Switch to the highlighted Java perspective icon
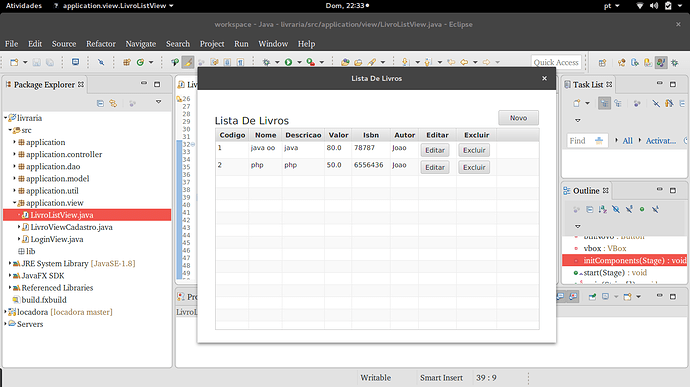 tap(661, 63)
